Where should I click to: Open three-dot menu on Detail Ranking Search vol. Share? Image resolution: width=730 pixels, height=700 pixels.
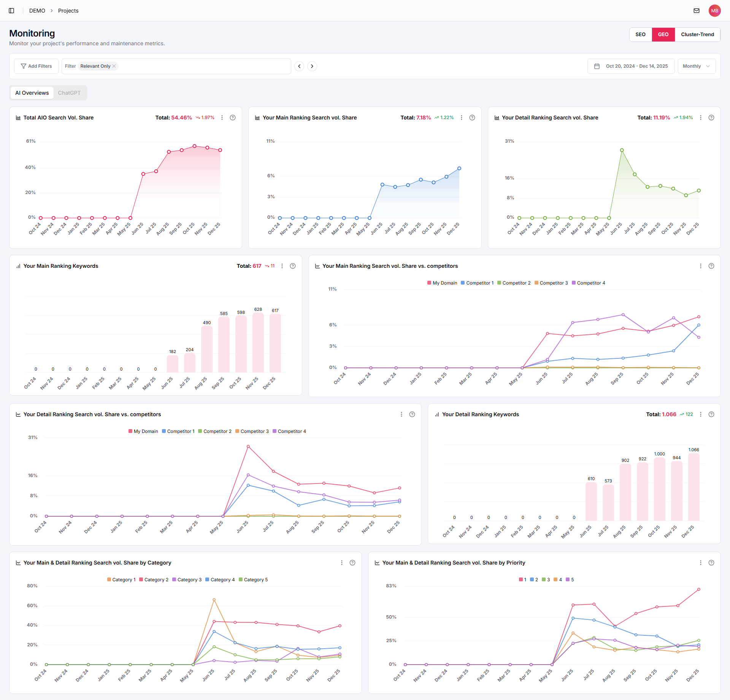click(701, 118)
